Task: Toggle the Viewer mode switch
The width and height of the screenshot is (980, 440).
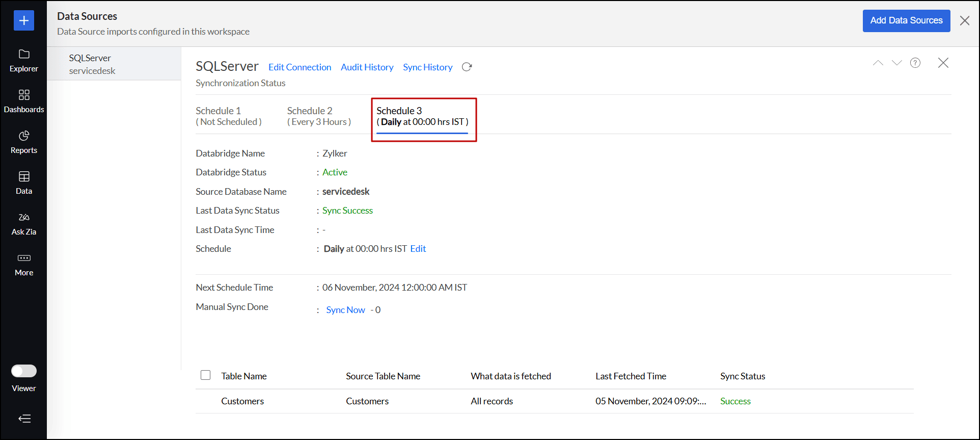Action: [24, 371]
